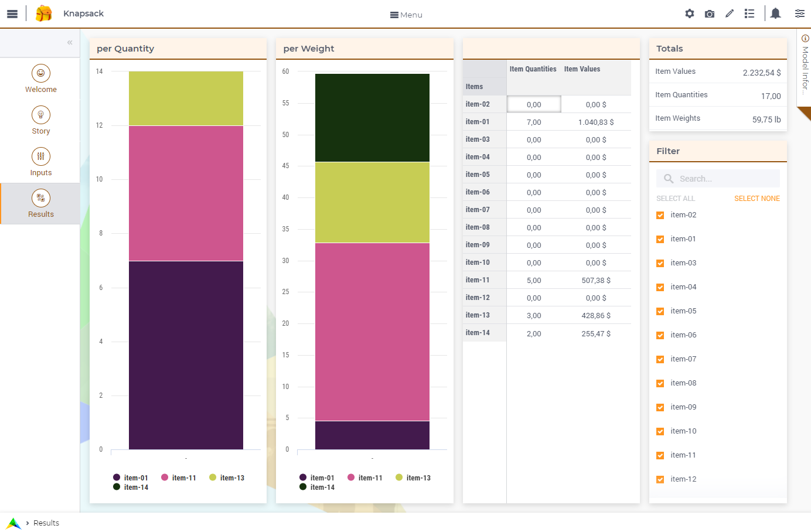This screenshot has width=811, height=532.
Task: Go to the Welcome page
Action: pos(40,79)
